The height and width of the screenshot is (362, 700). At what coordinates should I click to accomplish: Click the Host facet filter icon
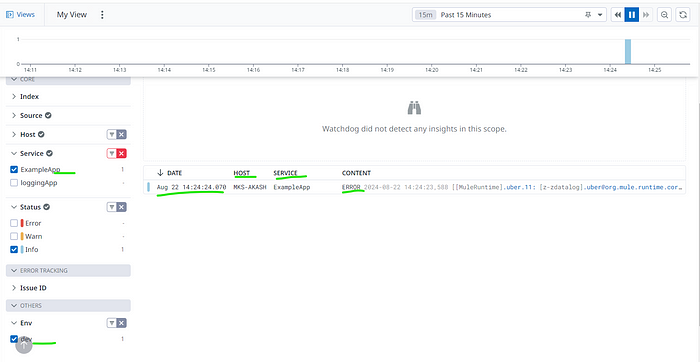pos(112,134)
